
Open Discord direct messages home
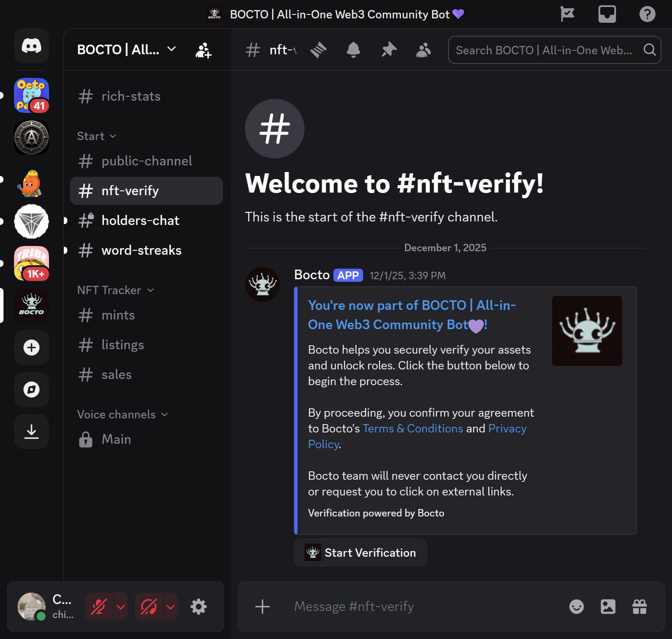(31, 46)
